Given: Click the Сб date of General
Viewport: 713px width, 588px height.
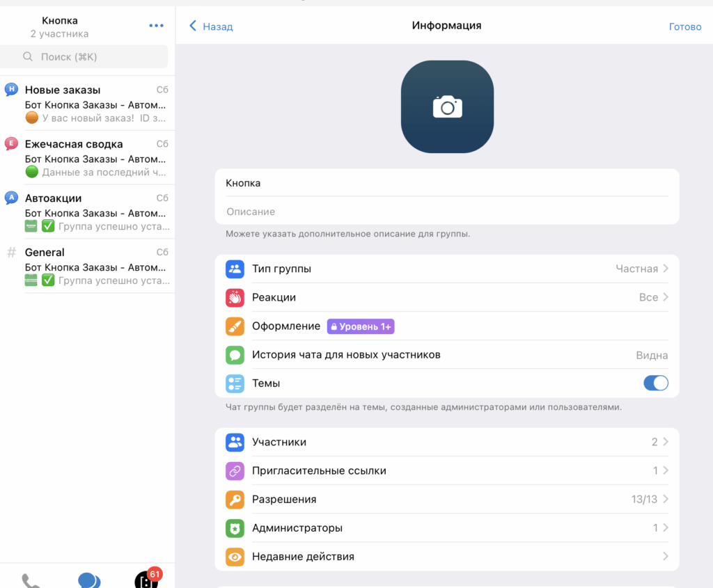Looking at the screenshot, I should click(x=162, y=252).
